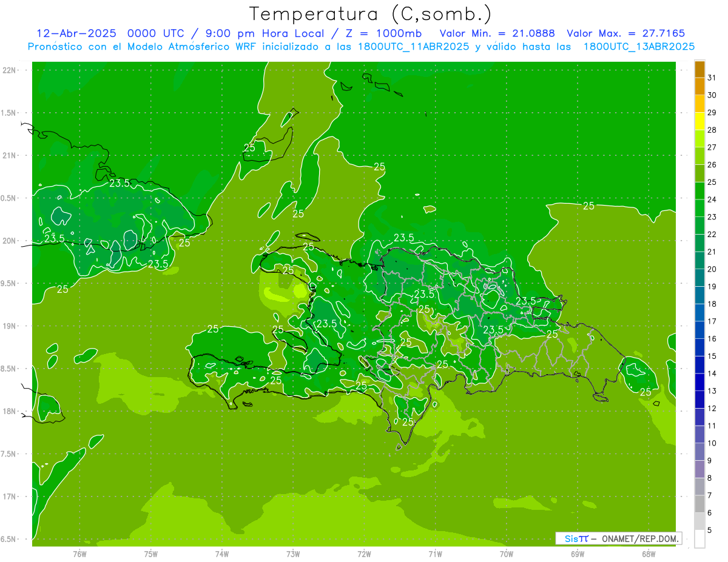
Task: Click the legend value label 10
Action: click(712, 443)
